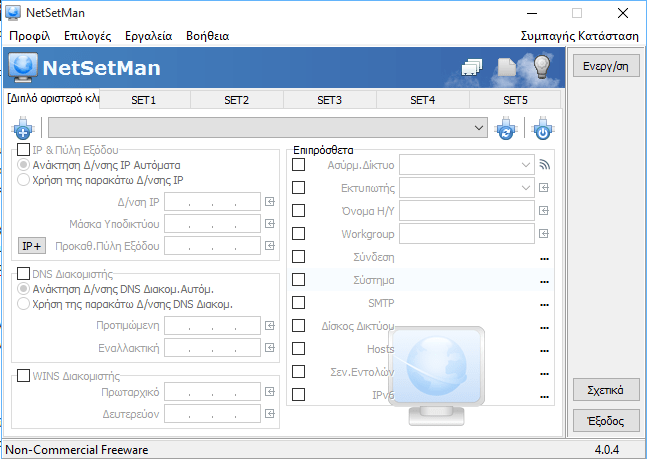Tick the Εκτυπωτής checkbox
The image size is (647, 459).
pos(298,188)
